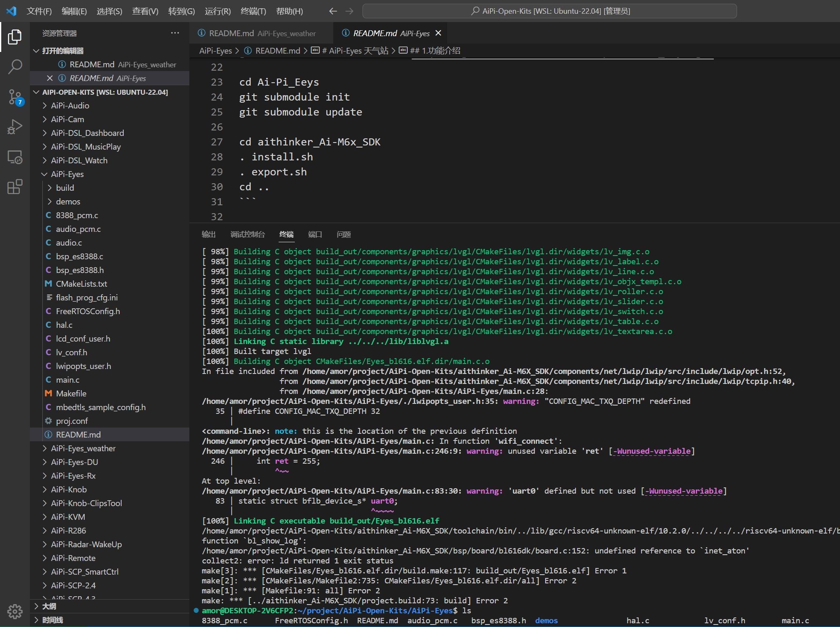The height and width of the screenshot is (627, 840).
Task: Open Makefile in the file tree
Action: 110,393
